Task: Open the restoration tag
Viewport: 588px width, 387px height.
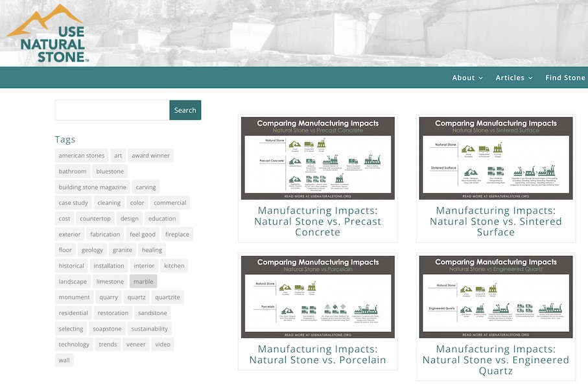Action: [113, 313]
